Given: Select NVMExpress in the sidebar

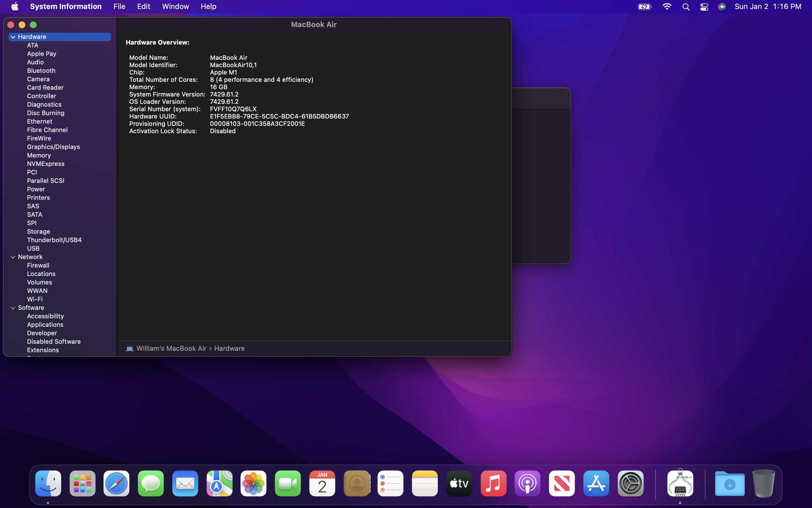Looking at the screenshot, I should [x=46, y=164].
